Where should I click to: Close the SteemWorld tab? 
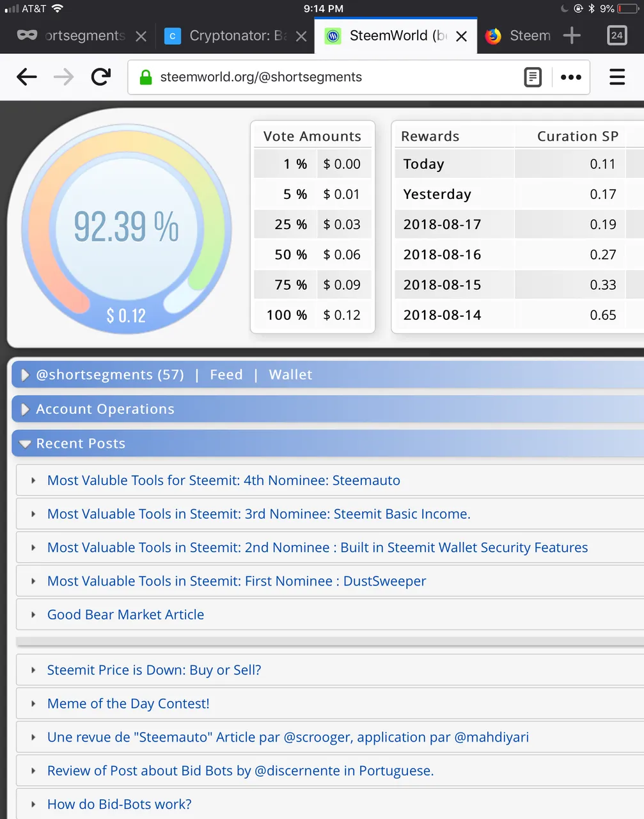[461, 36]
